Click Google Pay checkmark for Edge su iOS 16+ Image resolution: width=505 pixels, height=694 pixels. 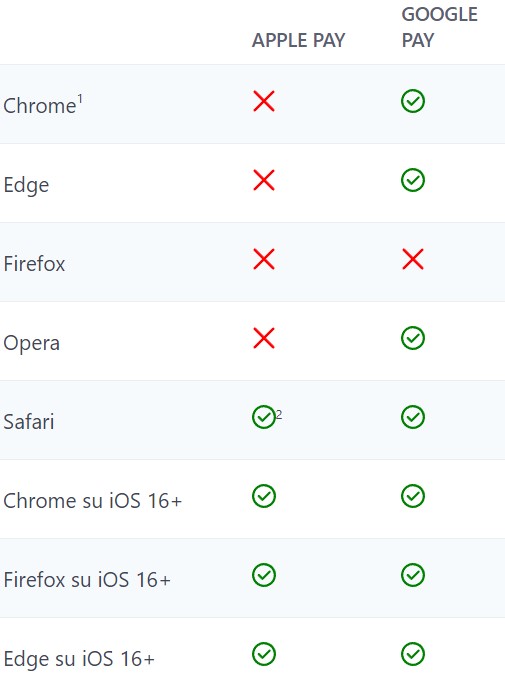(413, 654)
